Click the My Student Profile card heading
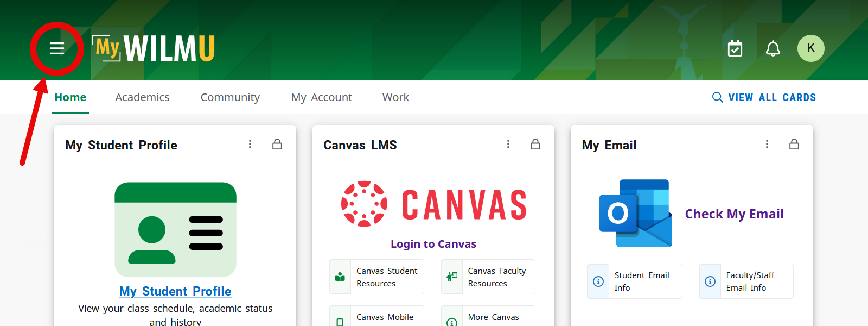The width and height of the screenshot is (868, 326). (121, 145)
